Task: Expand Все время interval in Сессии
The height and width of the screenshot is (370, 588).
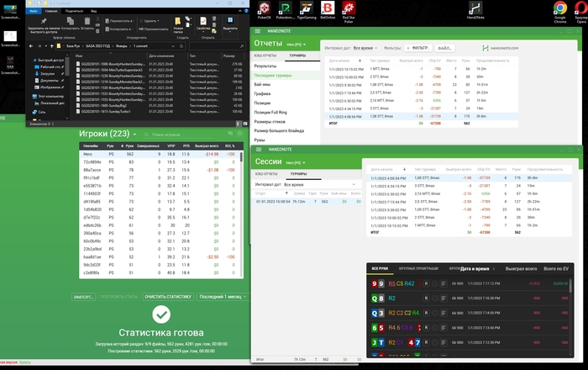Action: click(x=319, y=185)
